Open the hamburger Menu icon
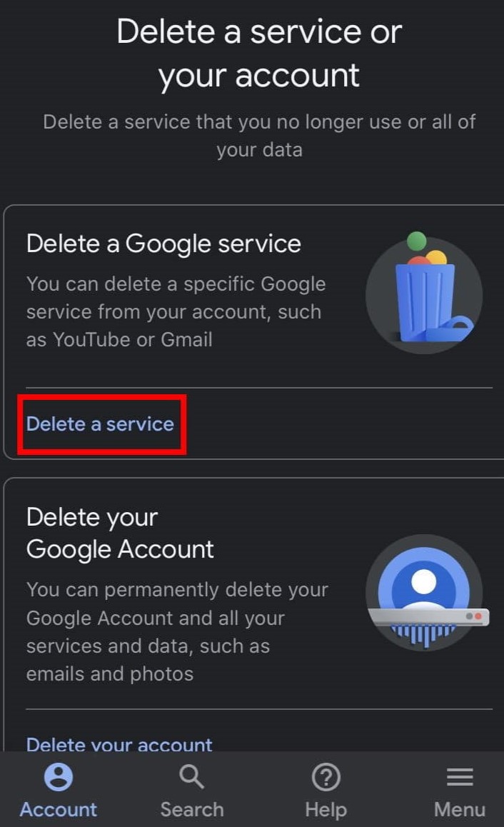The image size is (504, 827). pyautogui.click(x=460, y=777)
